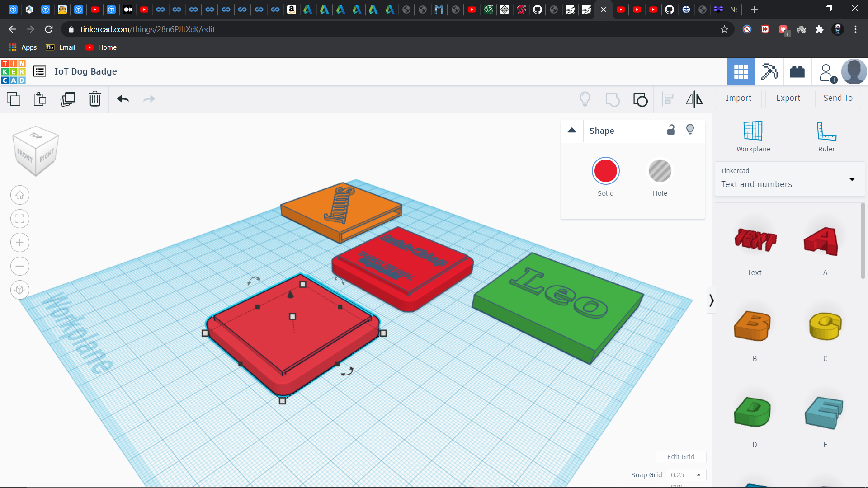Open the Send To menu

838,98
